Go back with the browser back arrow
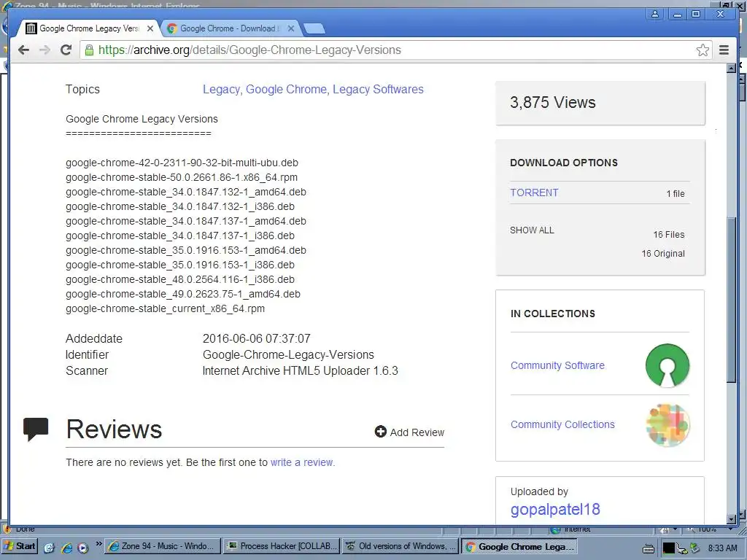The height and width of the screenshot is (560, 747). 24,50
